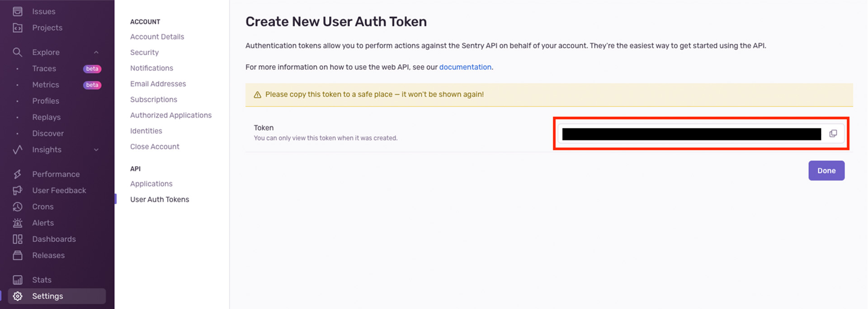Open Traces under Explore
Image resolution: width=868 pixels, height=309 pixels.
(x=44, y=69)
